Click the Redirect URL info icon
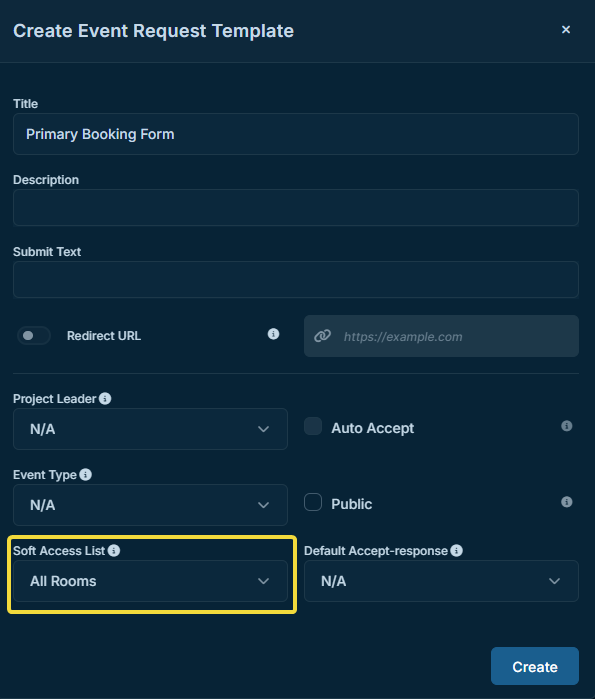Viewport: 595px width, 699px height. 273,334
